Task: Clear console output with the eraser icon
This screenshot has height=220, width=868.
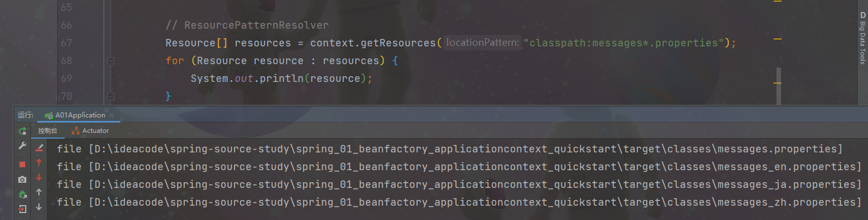Action: pyautogui.click(x=39, y=148)
